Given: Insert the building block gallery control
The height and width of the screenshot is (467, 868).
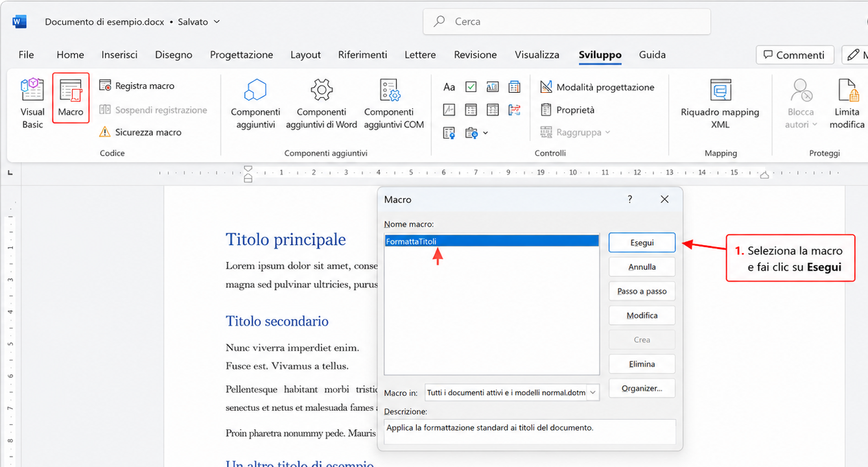Looking at the screenshot, I should pyautogui.click(x=515, y=87).
